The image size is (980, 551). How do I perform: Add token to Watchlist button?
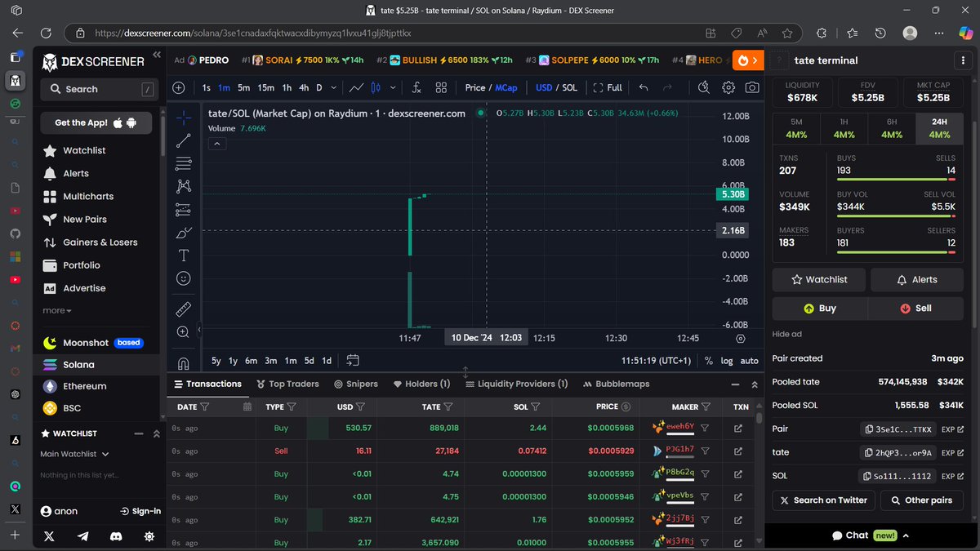coord(819,279)
